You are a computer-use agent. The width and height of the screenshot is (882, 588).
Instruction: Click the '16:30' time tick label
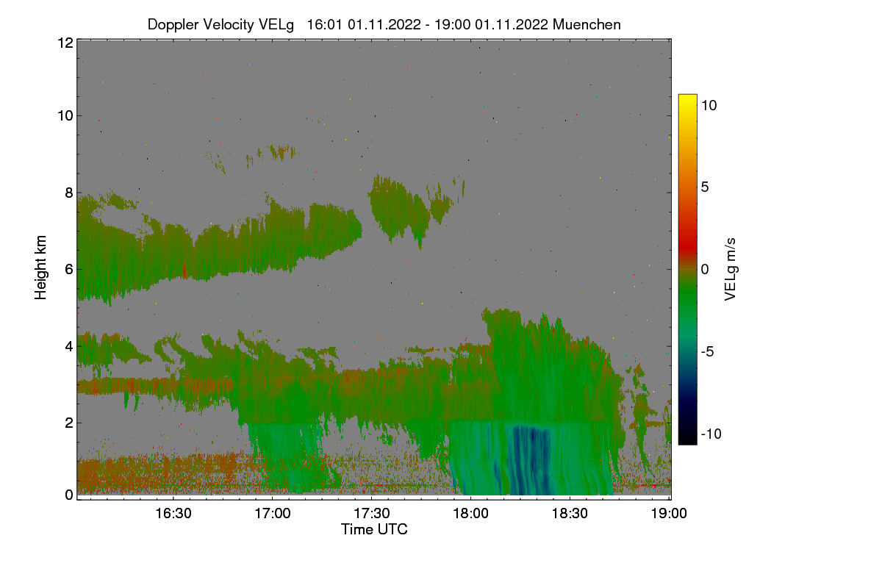tap(173, 513)
